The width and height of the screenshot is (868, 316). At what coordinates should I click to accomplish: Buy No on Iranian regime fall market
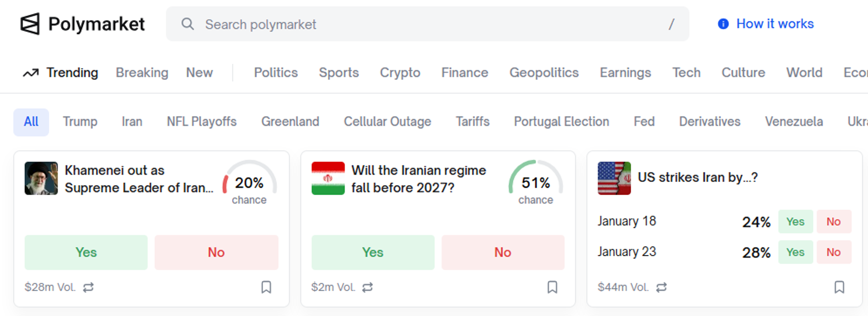[x=503, y=252]
